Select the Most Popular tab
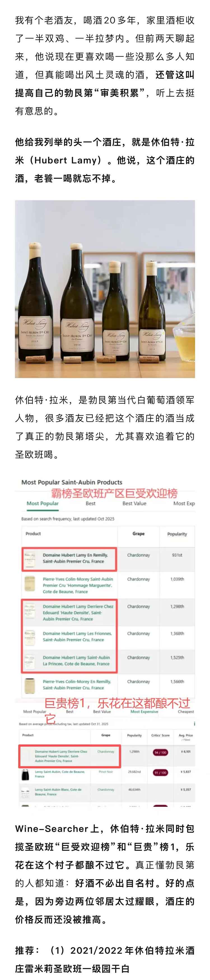The width and height of the screenshot is (210, 980). [43, 503]
